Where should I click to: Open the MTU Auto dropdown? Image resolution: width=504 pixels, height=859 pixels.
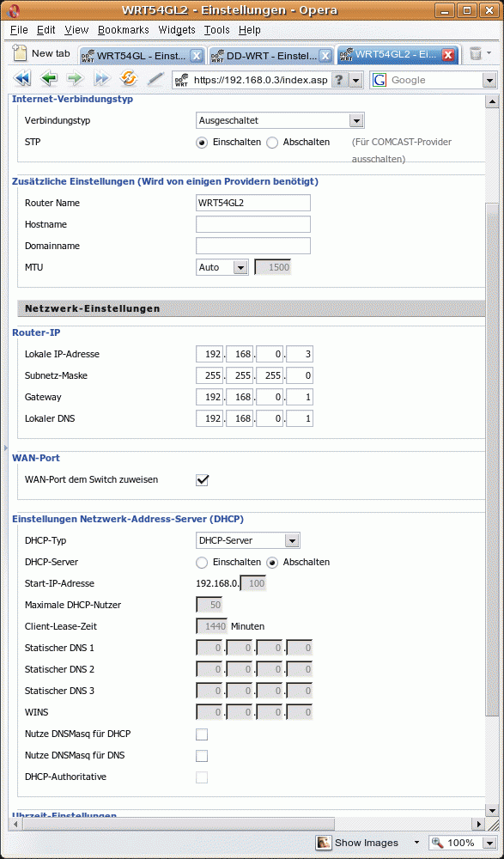tap(222, 267)
